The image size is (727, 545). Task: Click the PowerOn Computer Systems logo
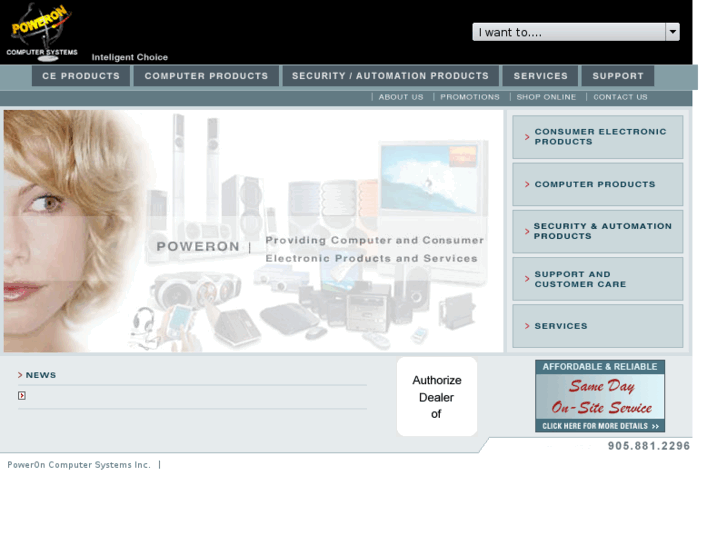(42, 31)
